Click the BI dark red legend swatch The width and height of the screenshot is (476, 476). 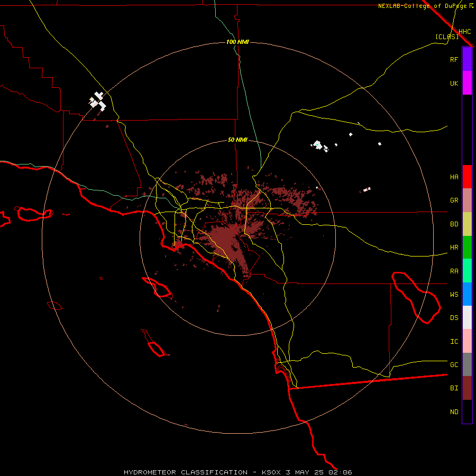point(467,388)
